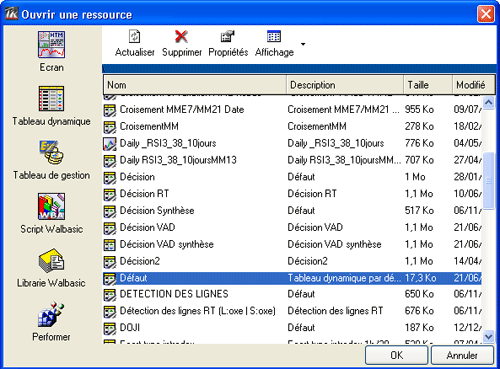Confirm with the OK button

point(397,355)
